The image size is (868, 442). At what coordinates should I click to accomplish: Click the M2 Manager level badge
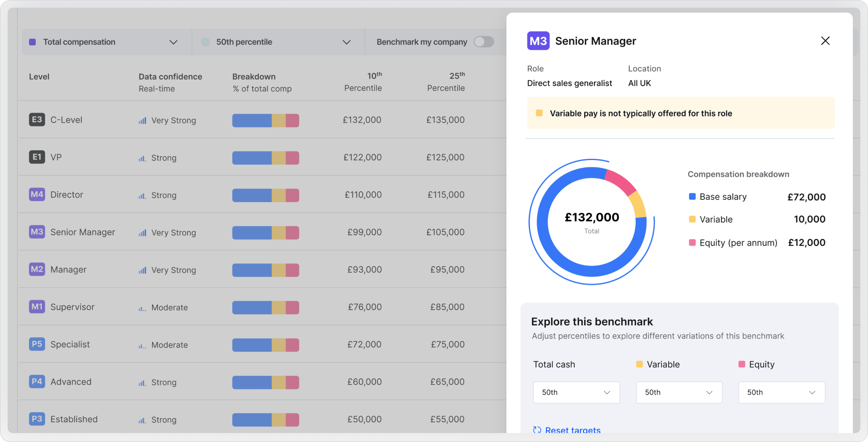pos(37,270)
